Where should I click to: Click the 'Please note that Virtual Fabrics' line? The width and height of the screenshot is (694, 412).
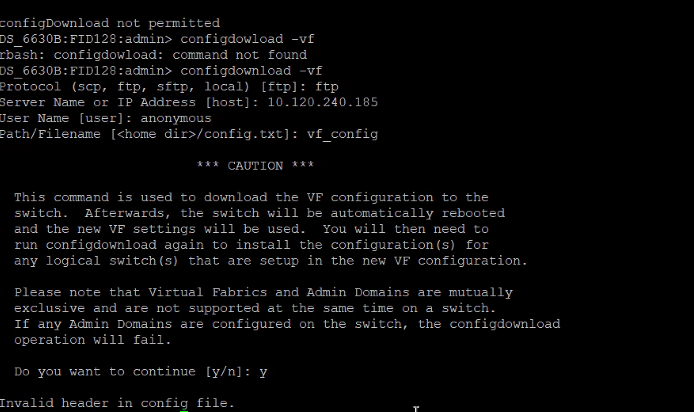point(263,292)
